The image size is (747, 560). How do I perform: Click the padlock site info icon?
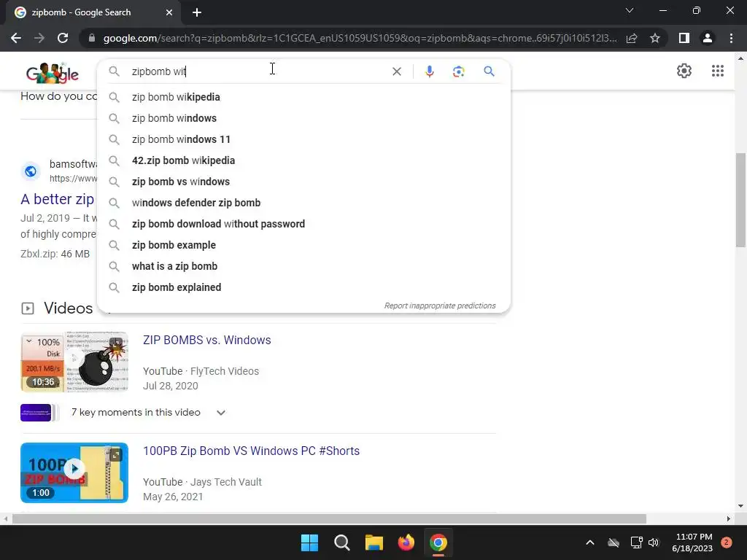[x=92, y=38]
